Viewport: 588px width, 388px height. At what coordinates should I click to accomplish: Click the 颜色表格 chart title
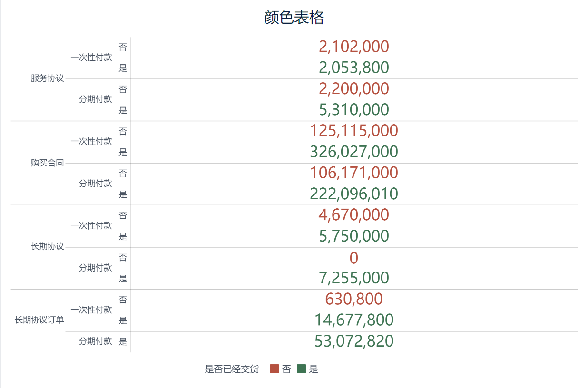pyautogui.click(x=294, y=18)
